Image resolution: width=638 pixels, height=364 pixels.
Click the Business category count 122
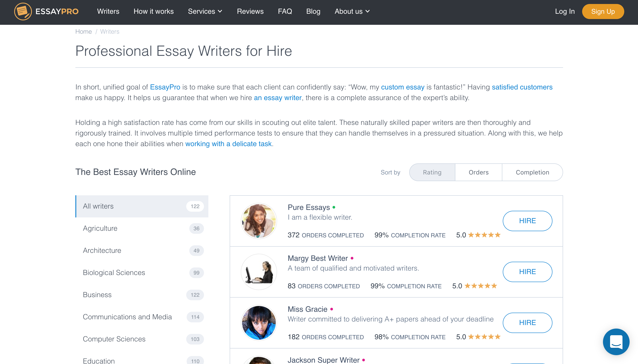[195, 295]
